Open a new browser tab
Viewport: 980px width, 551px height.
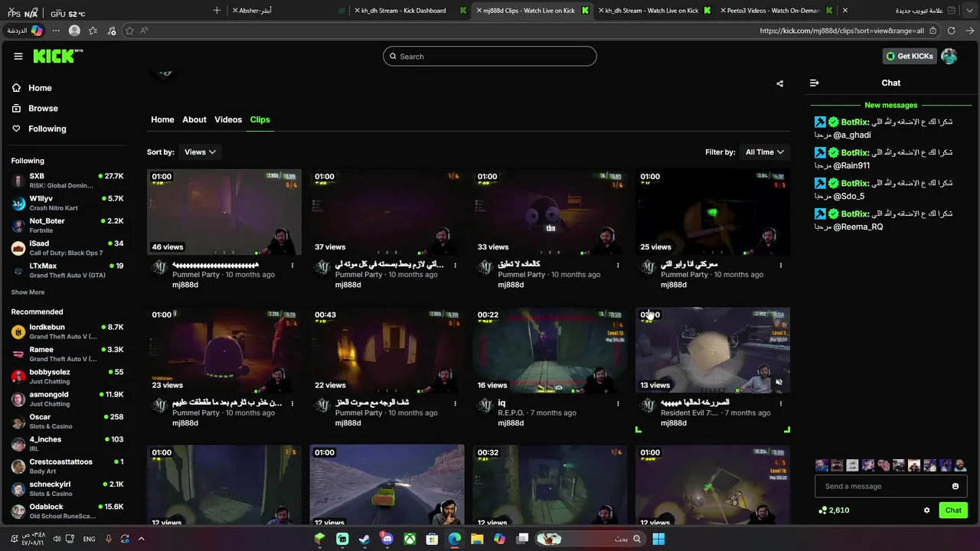(217, 10)
